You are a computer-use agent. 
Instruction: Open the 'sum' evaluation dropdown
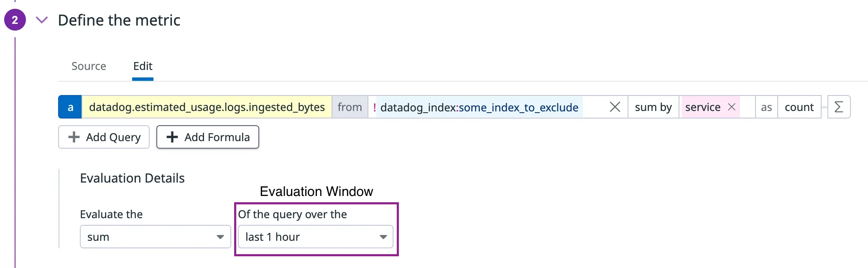(155, 237)
